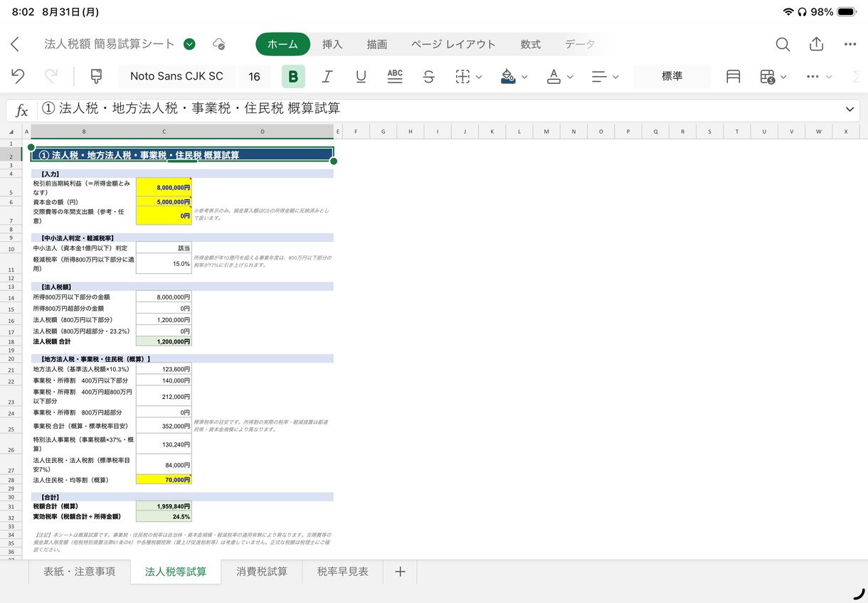
Task: Select the 24.5% effective rate cell
Action: point(164,517)
